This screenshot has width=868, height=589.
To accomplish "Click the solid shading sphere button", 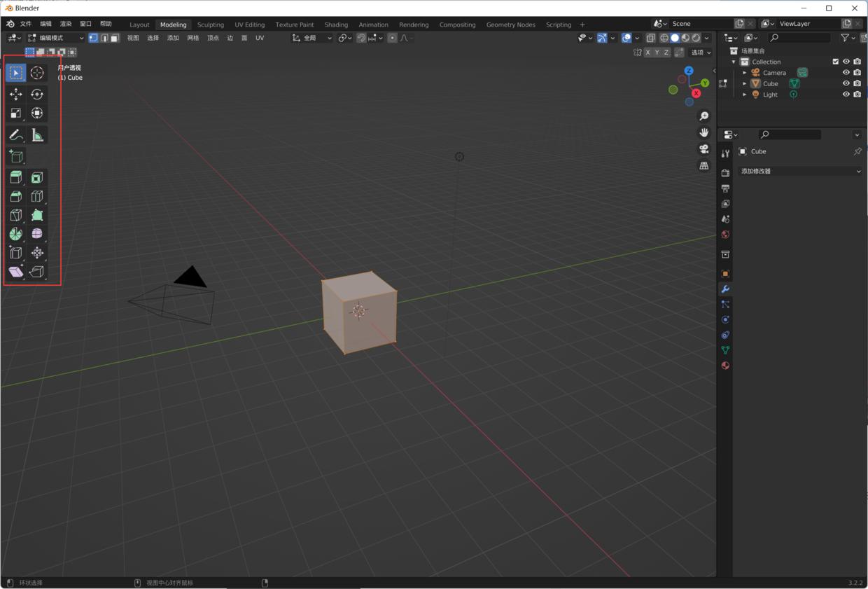I will coord(674,38).
